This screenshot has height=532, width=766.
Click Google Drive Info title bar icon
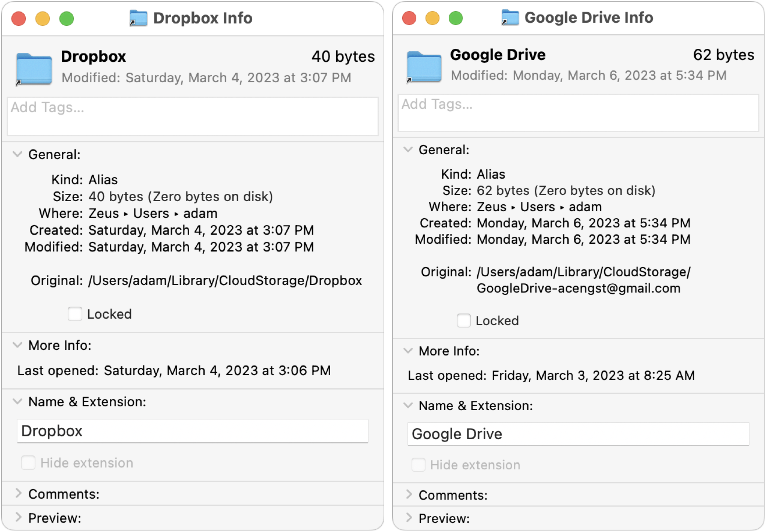coord(510,17)
